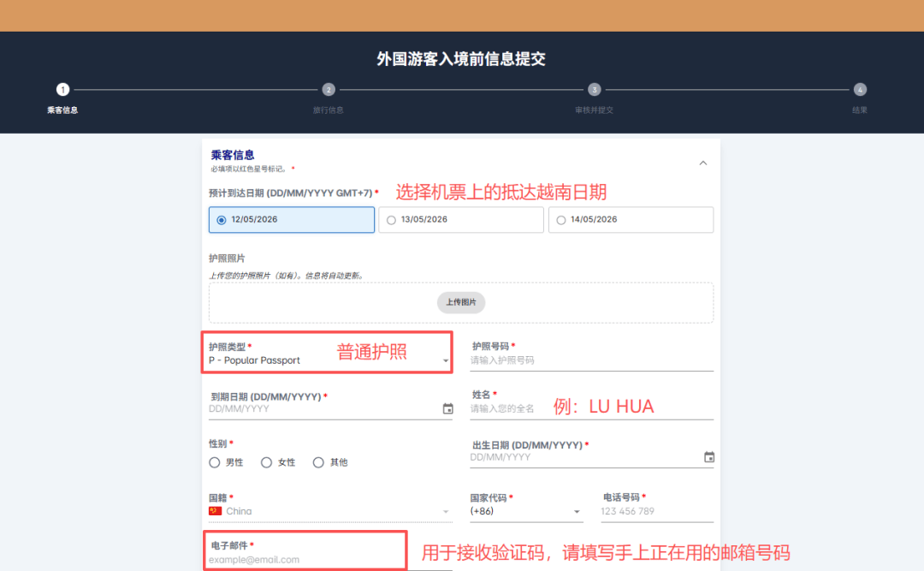Click the step label 乘客信息 in stepper

[62, 110]
